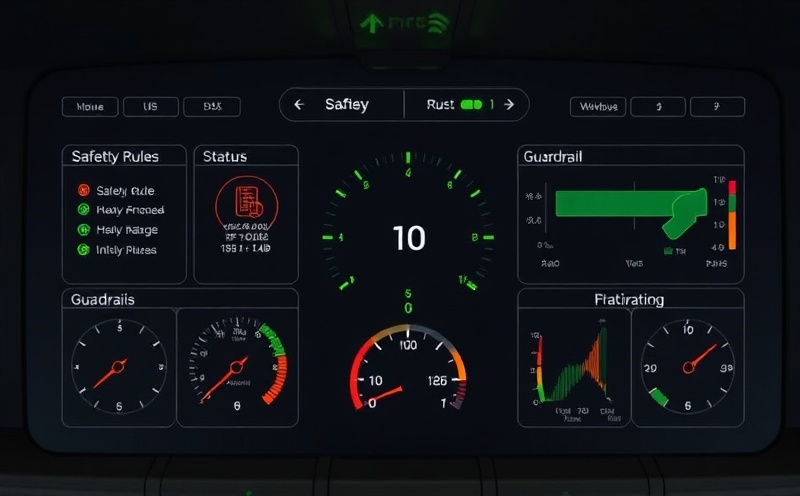Select the Safety Rule list item text

[x=125, y=191]
